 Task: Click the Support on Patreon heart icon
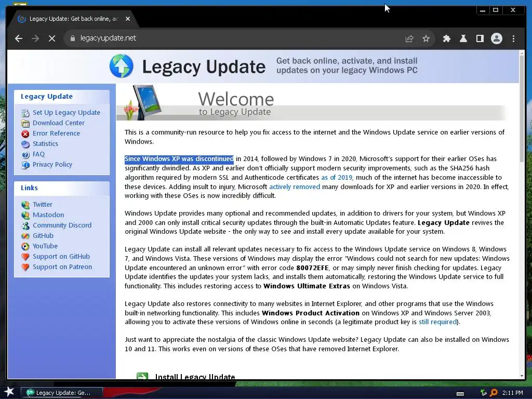point(25,268)
